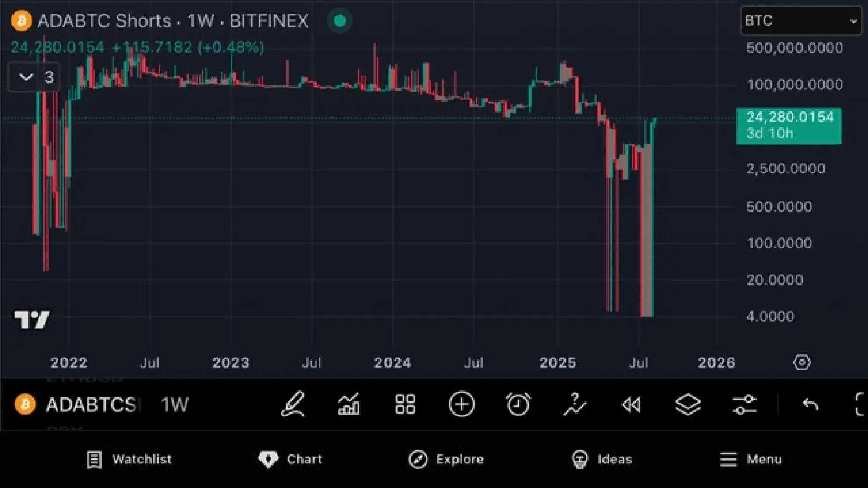Click the green 24,280.0154 price label

[789, 126]
